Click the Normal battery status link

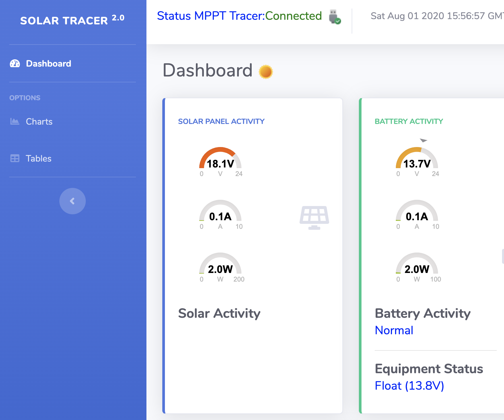click(x=394, y=330)
